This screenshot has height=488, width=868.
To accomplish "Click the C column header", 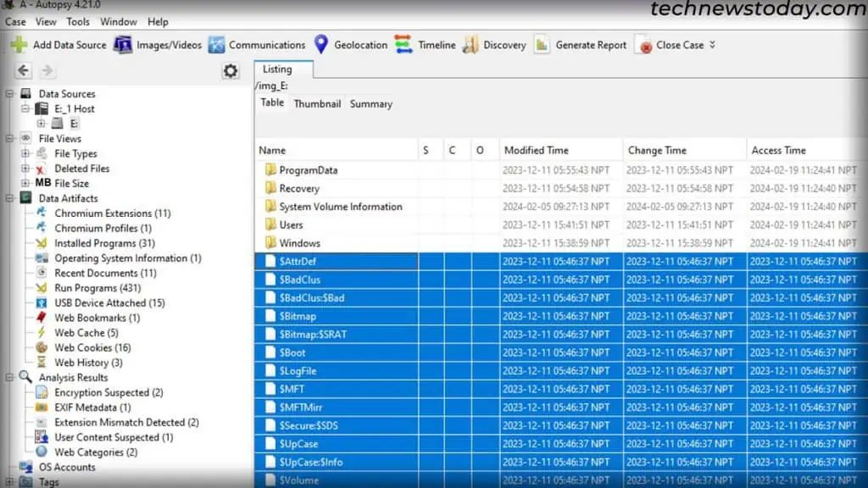I will pyautogui.click(x=457, y=151).
